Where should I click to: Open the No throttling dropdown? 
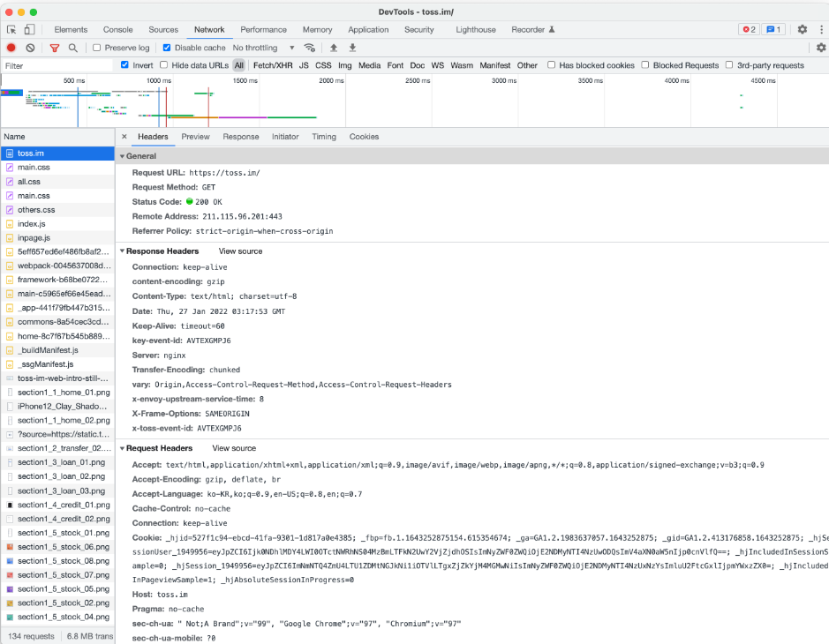[263, 48]
